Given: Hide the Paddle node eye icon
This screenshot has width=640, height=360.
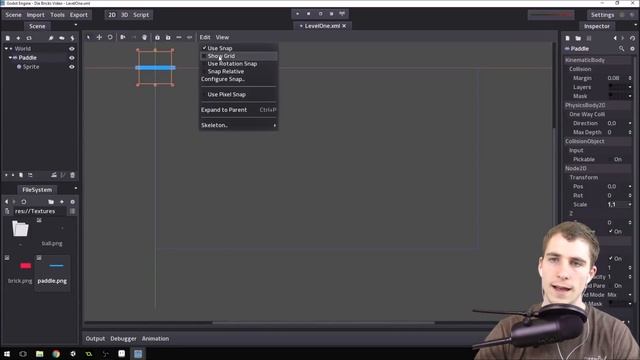Looking at the screenshot, I should pos(72,58).
